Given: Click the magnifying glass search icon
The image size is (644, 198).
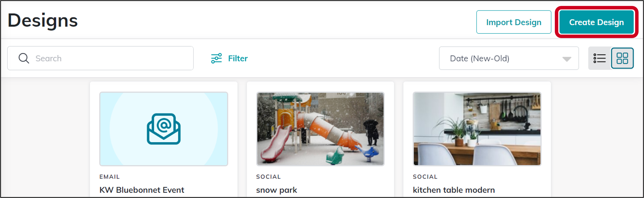Looking at the screenshot, I should point(24,58).
